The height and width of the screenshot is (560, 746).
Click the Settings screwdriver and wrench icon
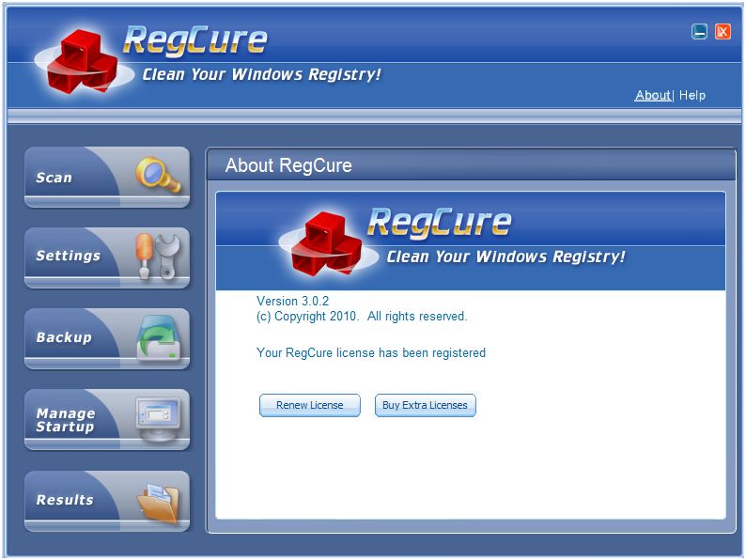tap(158, 256)
